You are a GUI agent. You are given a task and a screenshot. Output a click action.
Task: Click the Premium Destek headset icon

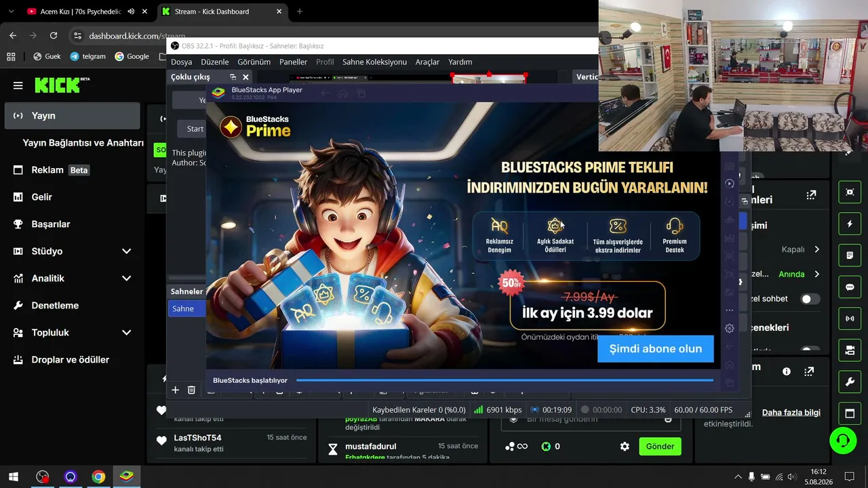[x=675, y=226]
